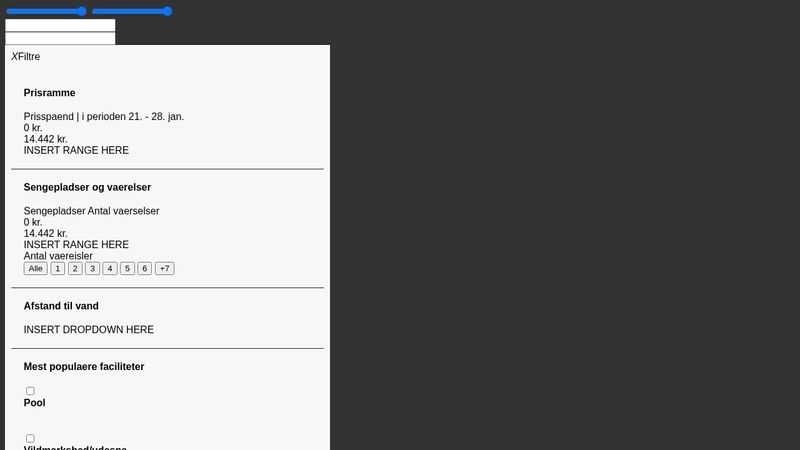This screenshot has width=800, height=450.
Task: Click 'Sengepladser og vaerelser' heading
Action: [87, 187]
